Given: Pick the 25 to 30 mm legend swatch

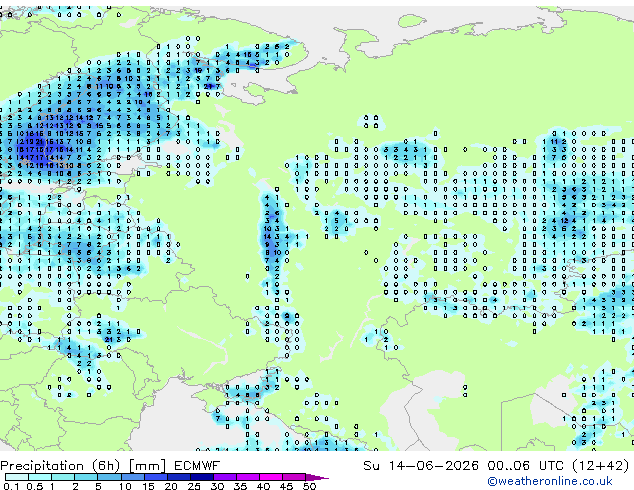Looking at the screenshot, I should click(x=202, y=477).
